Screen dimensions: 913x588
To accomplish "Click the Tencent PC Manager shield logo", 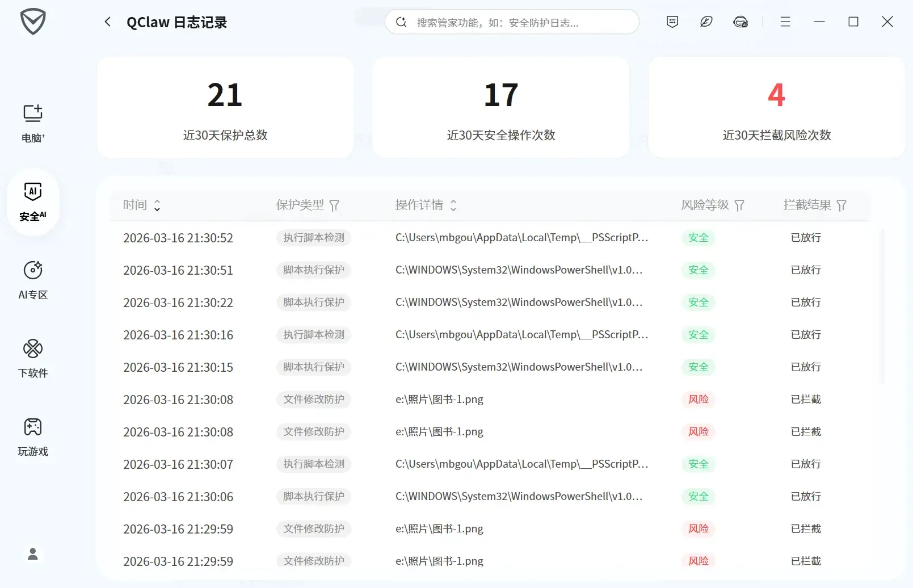I will pyautogui.click(x=33, y=22).
